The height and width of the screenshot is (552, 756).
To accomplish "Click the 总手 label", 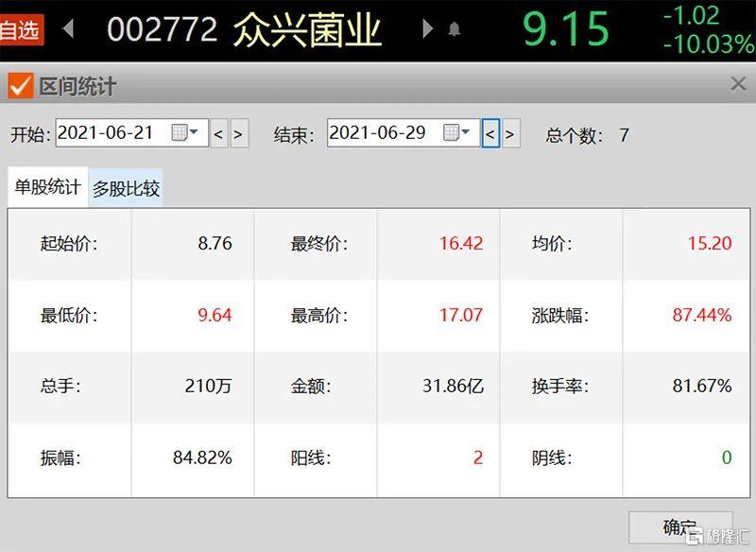I will click(x=60, y=387).
